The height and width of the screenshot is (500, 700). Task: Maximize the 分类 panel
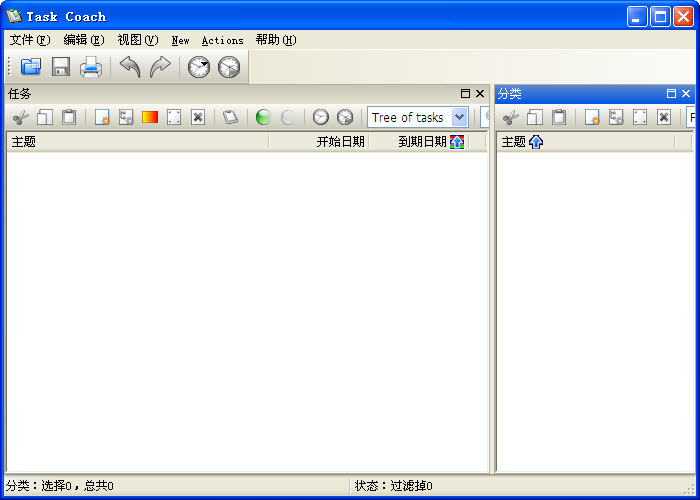click(671, 93)
